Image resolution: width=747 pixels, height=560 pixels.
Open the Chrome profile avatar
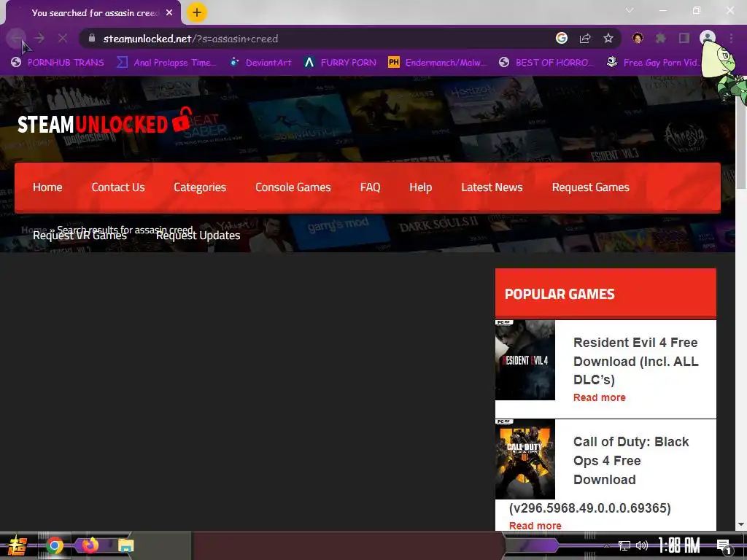coord(708,38)
